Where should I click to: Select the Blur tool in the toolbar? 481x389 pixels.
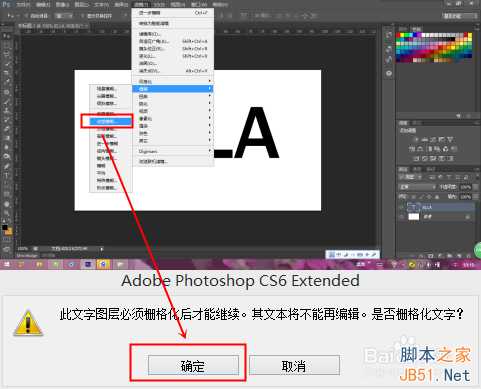[x=6, y=147]
